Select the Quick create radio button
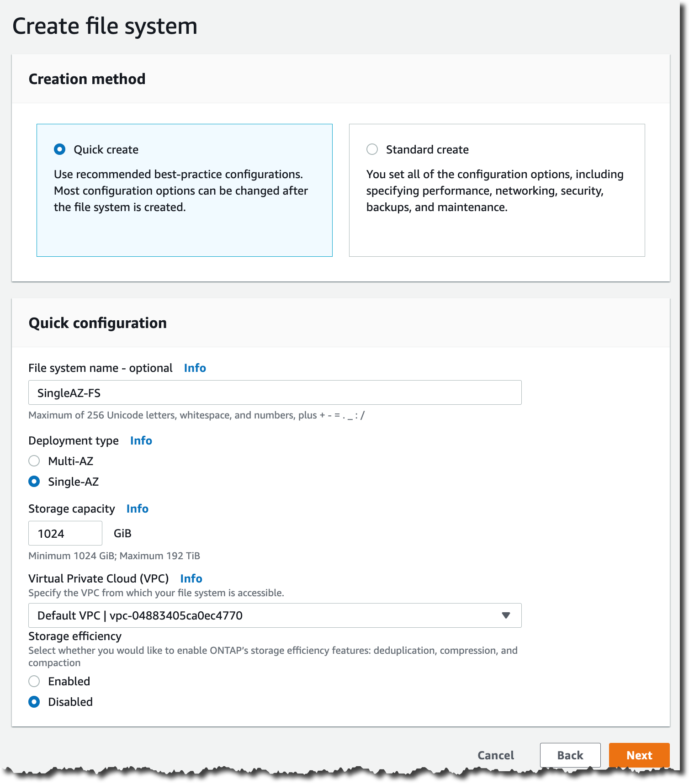 tap(60, 149)
